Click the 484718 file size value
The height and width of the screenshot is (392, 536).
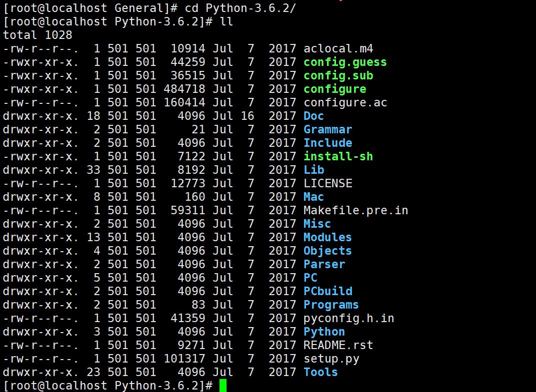184,89
